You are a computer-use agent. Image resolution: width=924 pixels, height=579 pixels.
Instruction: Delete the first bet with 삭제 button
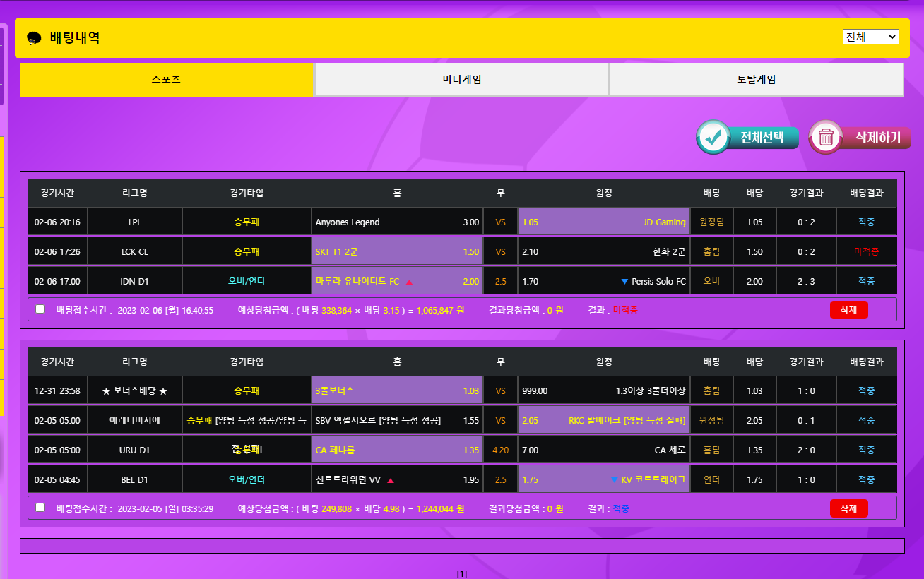[x=848, y=310]
